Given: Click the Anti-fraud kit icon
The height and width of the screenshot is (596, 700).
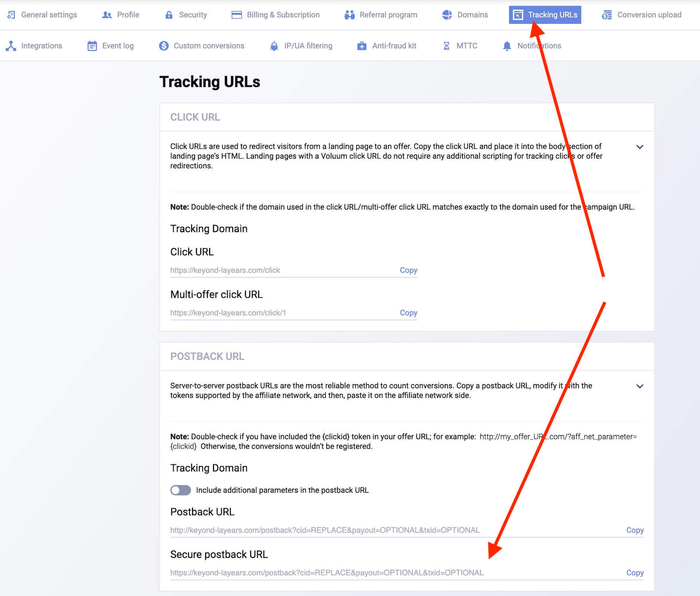Looking at the screenshot, I should coord(362,46).
